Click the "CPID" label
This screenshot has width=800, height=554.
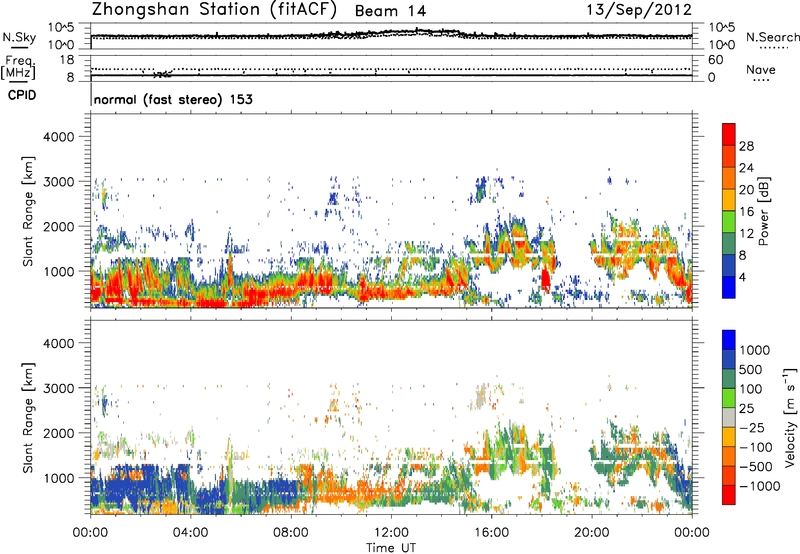[x=22, y=95]
